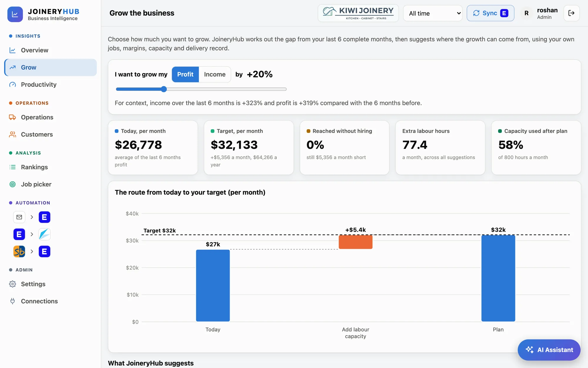Image resolution: width=588 pixels, height=368 pixels.
Task: Click the JoineryHub logo icon
Action: coord(15,14)
